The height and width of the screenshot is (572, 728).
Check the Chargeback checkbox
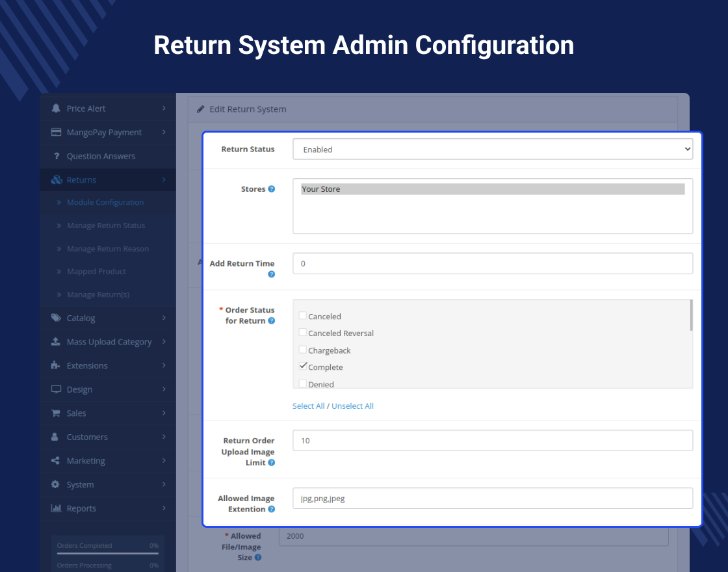pos(303,350)
